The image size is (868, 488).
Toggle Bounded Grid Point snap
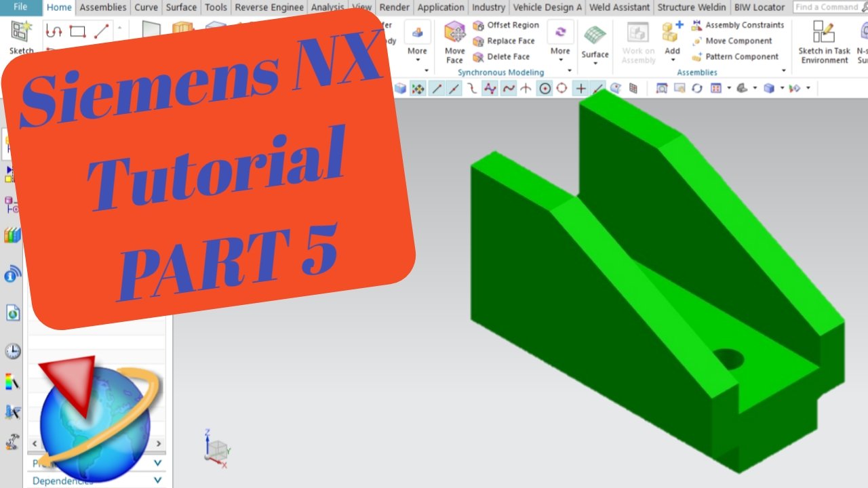click(x=633, y=88)
